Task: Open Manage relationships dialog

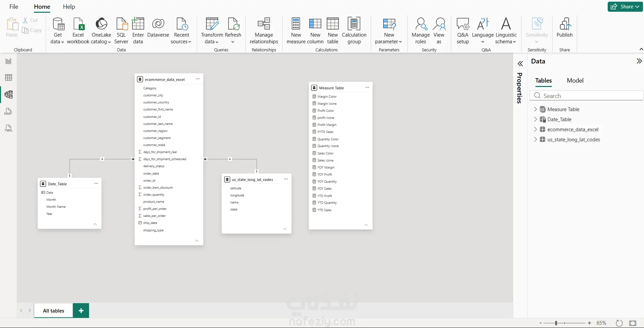Action: pos(264,31)
